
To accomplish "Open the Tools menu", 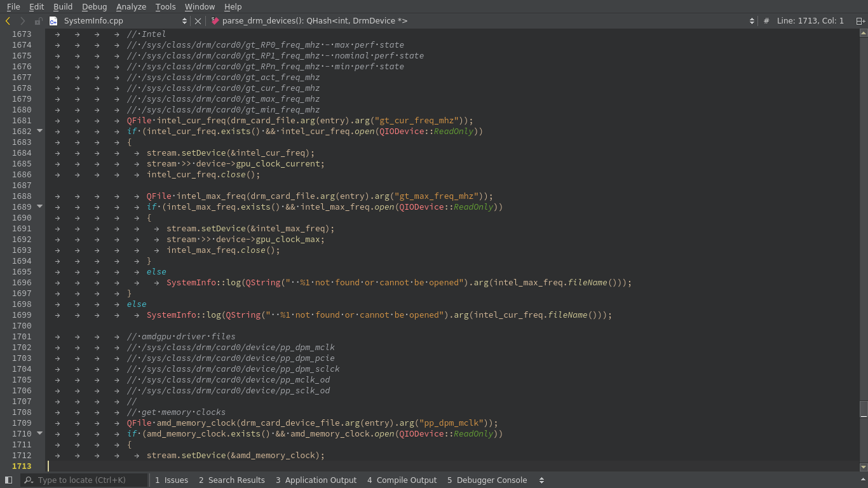I will pyautogui.click(x=165, y=6).
